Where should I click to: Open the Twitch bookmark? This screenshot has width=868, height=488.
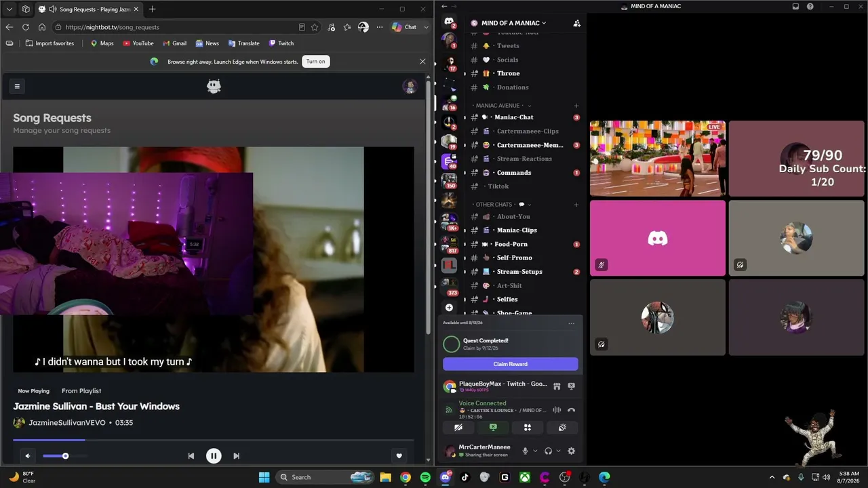click(x=281, y=43)
